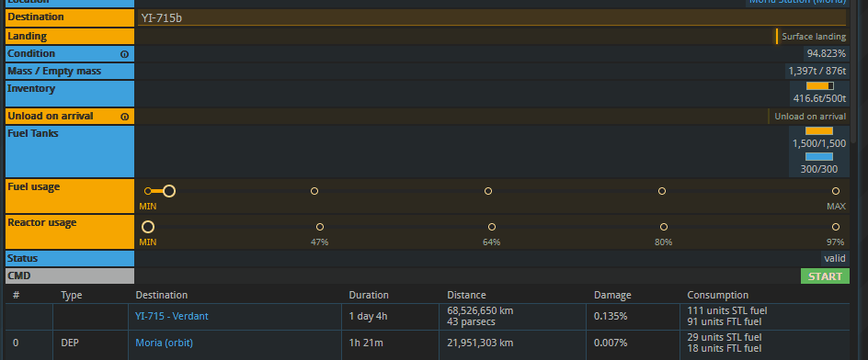
Task: Set Fuel usage to the fourth stop
Action: tap(662, 191)
